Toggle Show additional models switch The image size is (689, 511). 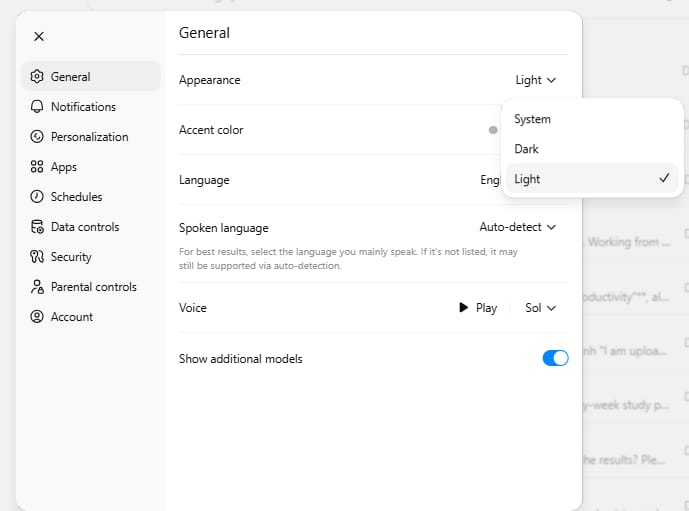(x=555, y=358)
